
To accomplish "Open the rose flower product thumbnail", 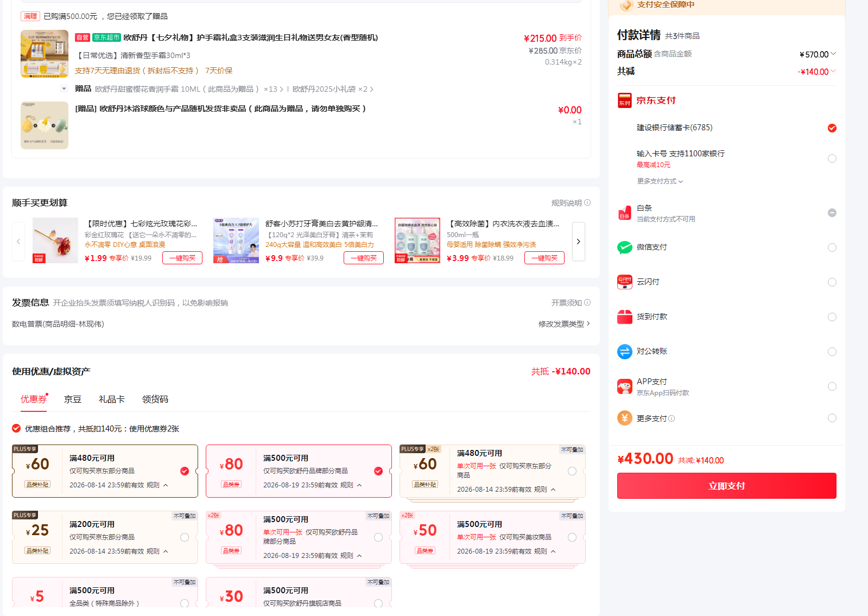I will pyautogui.click(x=55, y=240).
